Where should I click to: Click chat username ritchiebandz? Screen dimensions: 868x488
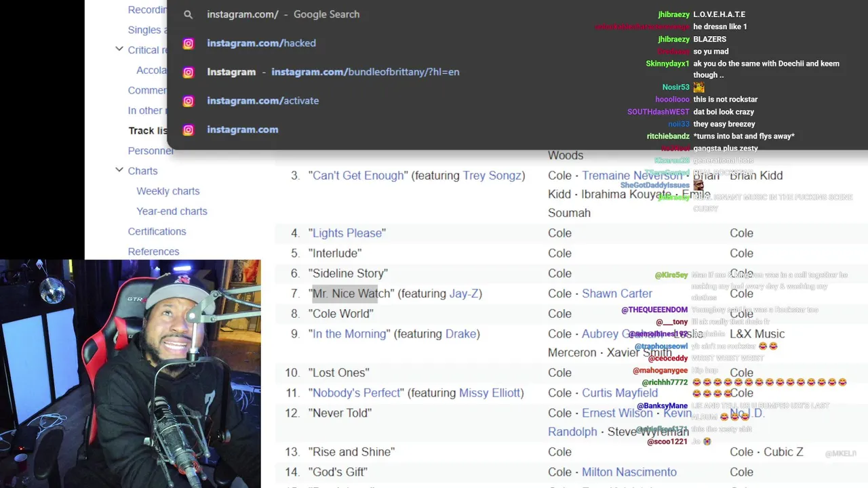coord(668,136)
